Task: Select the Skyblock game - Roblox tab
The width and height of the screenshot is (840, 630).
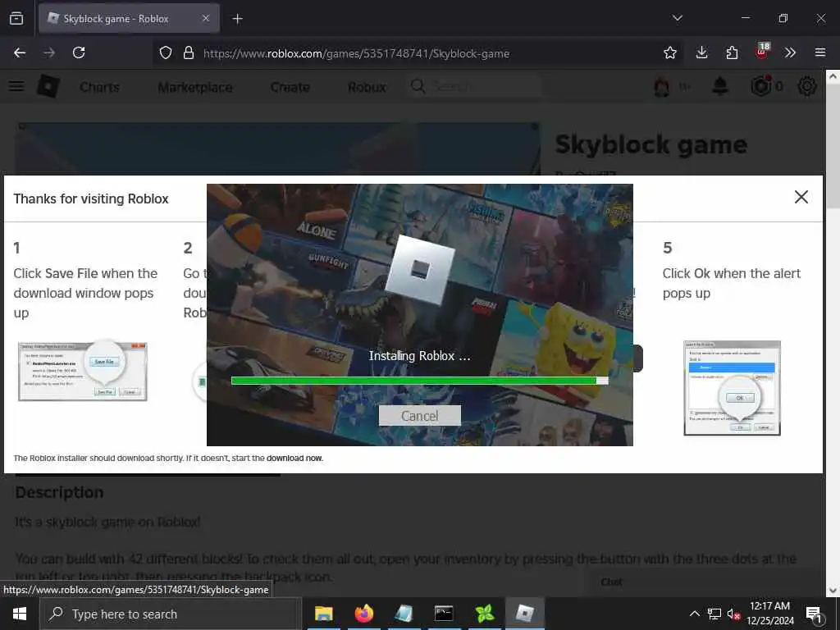Action: (129, 19)
